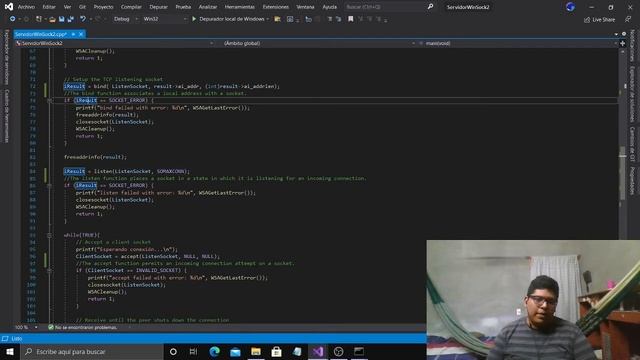Open the user account avatar icon
This screenshot has height=360, width=640.
(571, 7)
